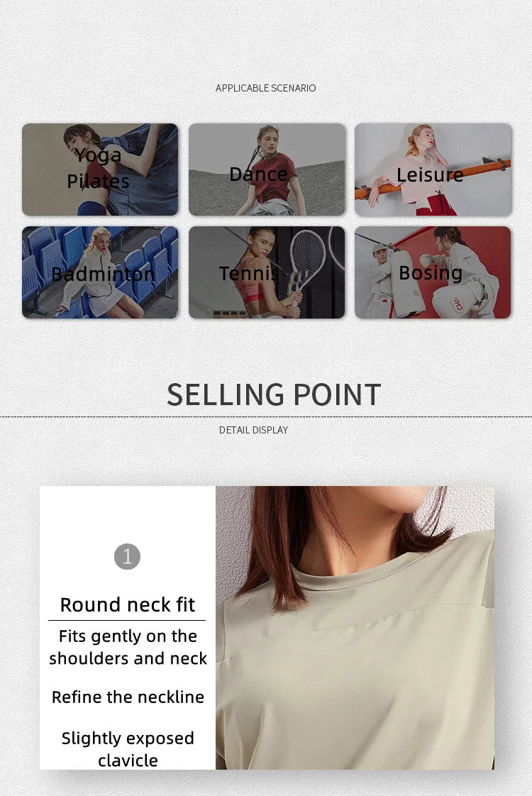Click the DETAIL DISPLAY subtitle
Image resolution: width=532 pixels, height=796 pixels.
coord(253,430)
